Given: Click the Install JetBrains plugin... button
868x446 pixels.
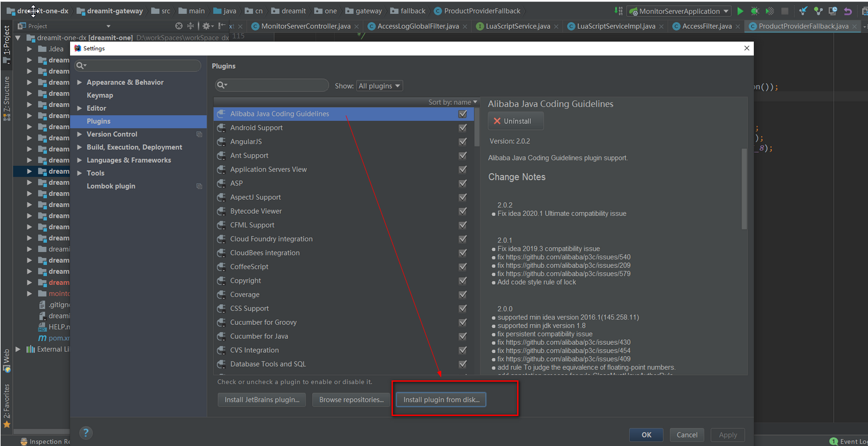Looking at the screenshot, I should point(262,400).
